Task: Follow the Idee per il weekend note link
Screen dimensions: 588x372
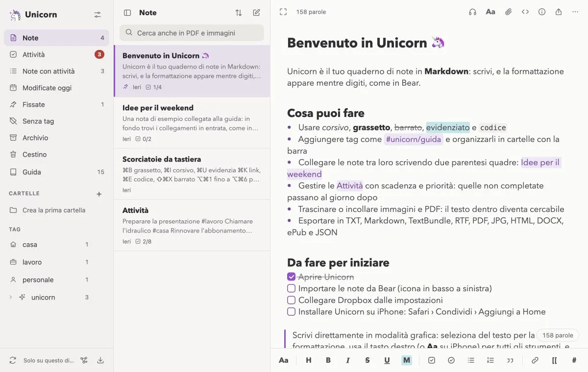Action: coord(540,163)
